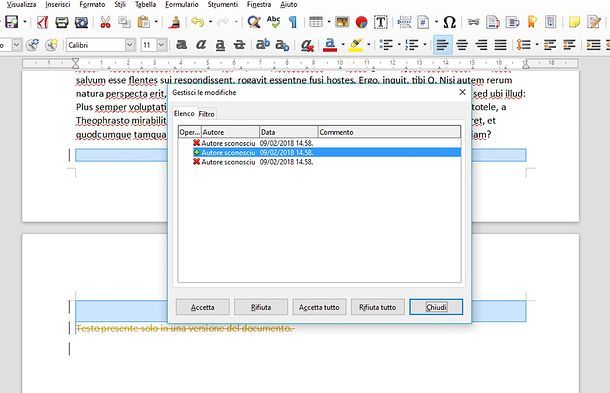Viewport: 610px width, 393px height.
Task: Switch to the Filtro tab
Action: click(206, 114)
